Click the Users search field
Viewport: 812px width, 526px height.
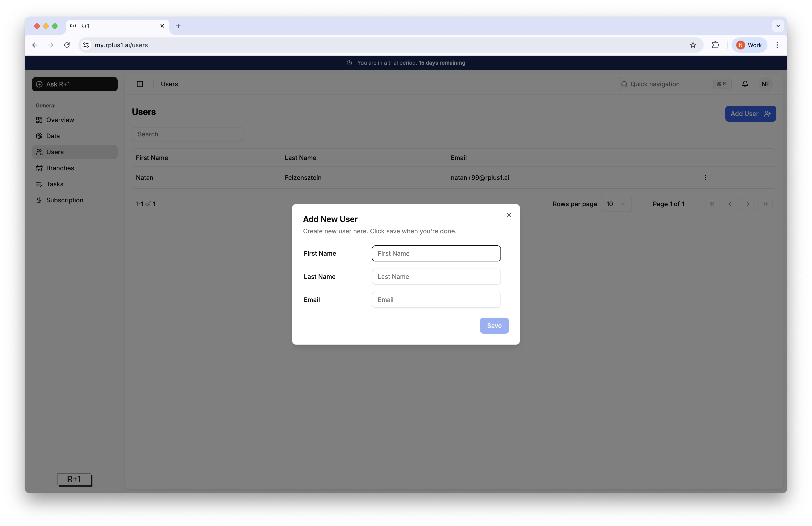click(x=187, y=134)
